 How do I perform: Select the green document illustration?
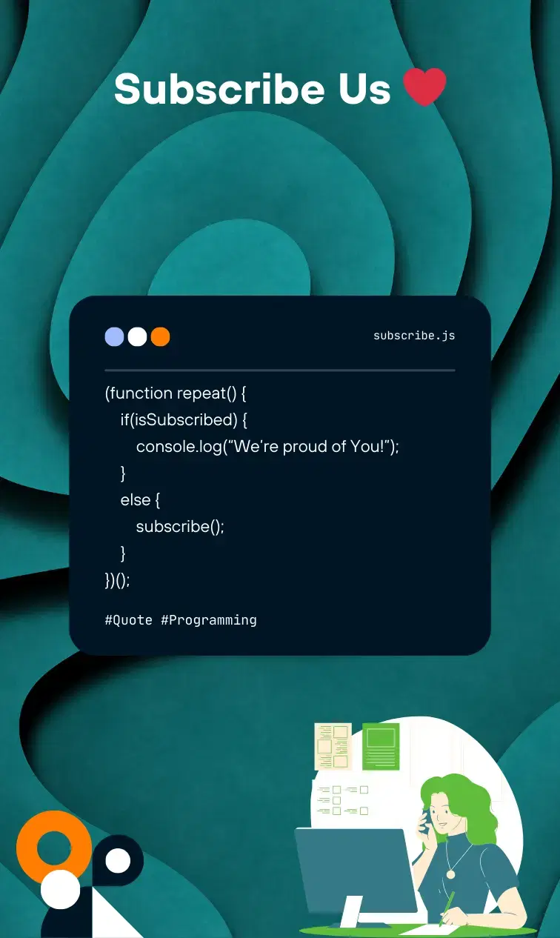click(381, 746)
